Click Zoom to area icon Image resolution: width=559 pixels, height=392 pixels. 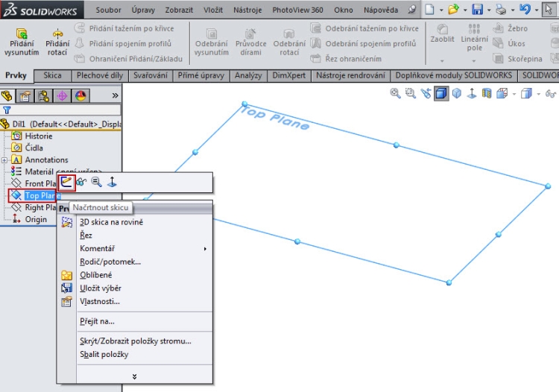tap(411, 94)
